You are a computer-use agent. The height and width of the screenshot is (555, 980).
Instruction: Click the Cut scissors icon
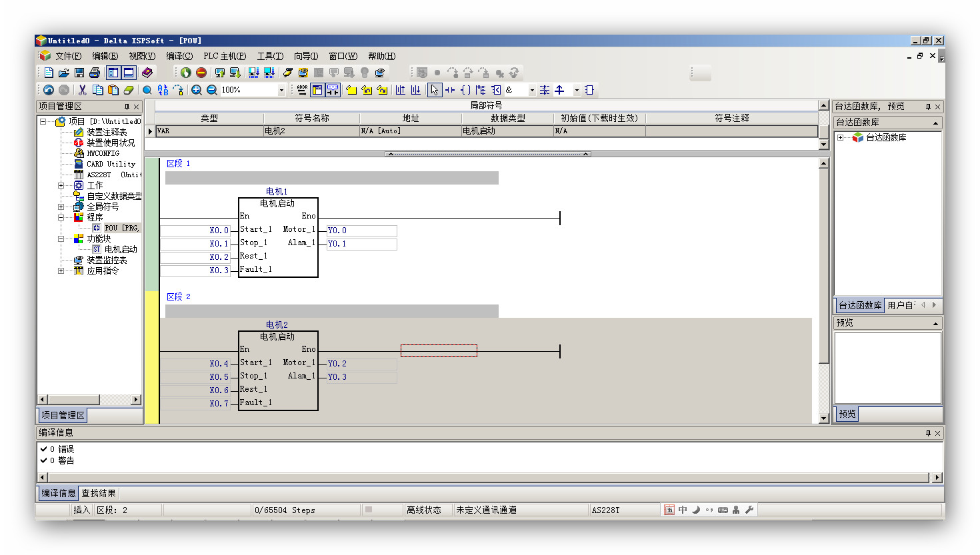tap(82, 90)
